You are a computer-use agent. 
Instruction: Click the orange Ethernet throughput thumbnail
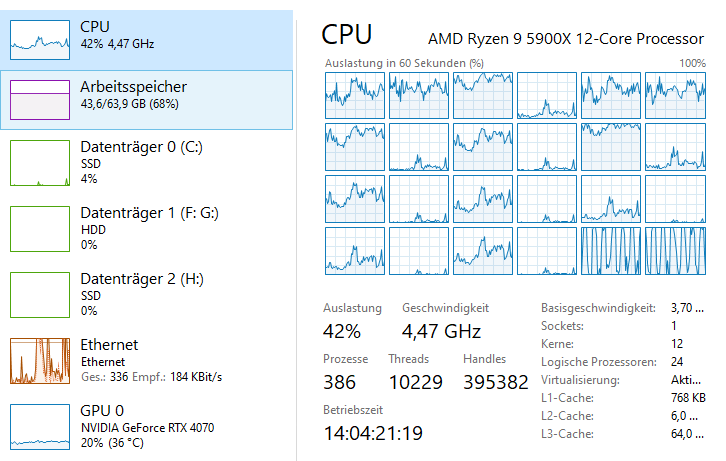click(40, 360)
